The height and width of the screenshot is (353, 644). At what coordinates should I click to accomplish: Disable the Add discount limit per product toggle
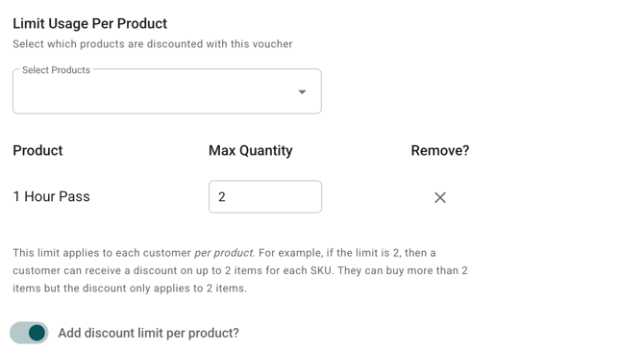point(29,333)
